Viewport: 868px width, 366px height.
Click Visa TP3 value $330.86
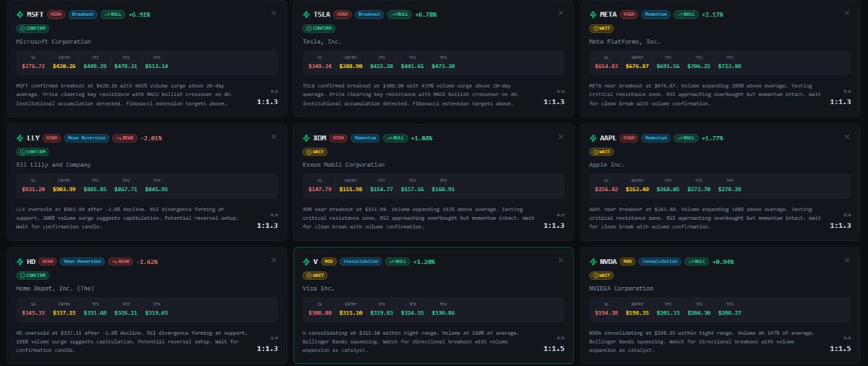(443, 313)
